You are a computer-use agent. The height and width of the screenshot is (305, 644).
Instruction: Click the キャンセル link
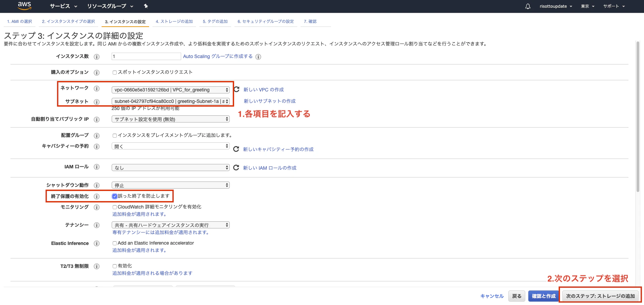click(492, 296)
